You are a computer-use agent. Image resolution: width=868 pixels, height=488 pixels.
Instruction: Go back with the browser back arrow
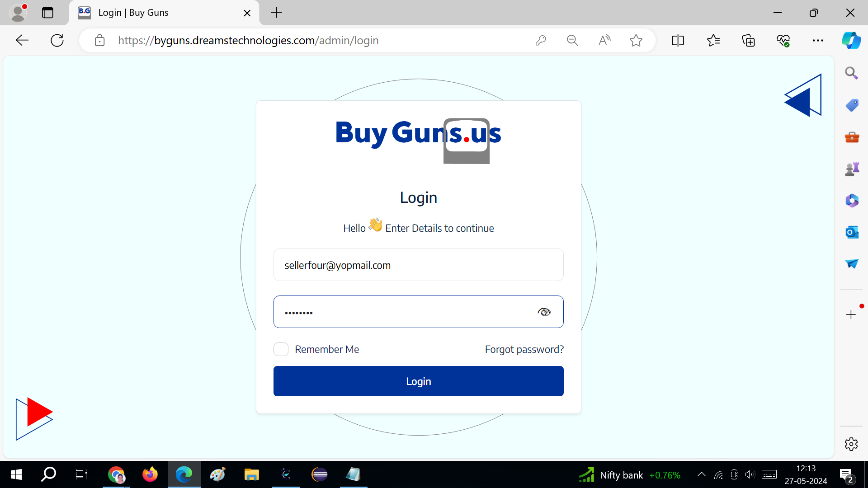tap(22, 40)
